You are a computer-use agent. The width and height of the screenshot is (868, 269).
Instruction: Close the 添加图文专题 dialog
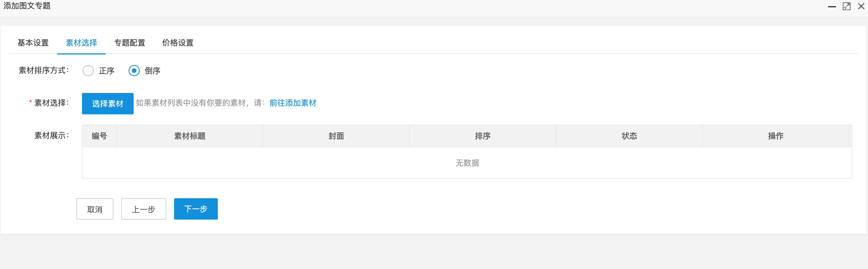coord(861,6)
